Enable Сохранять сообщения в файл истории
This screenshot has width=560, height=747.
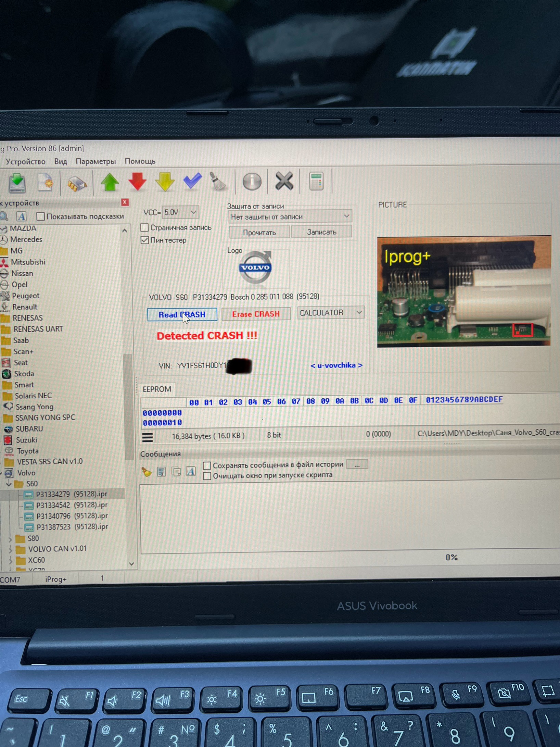coord(207,465)
